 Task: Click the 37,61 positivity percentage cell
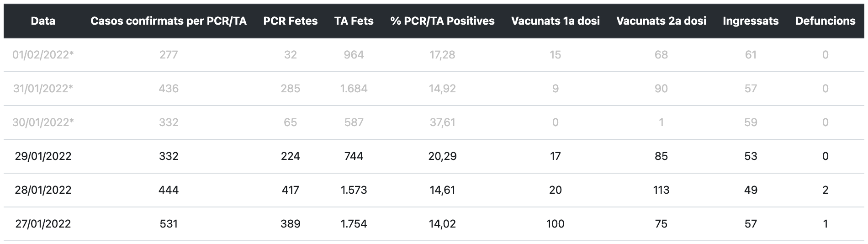click(442, 122)
